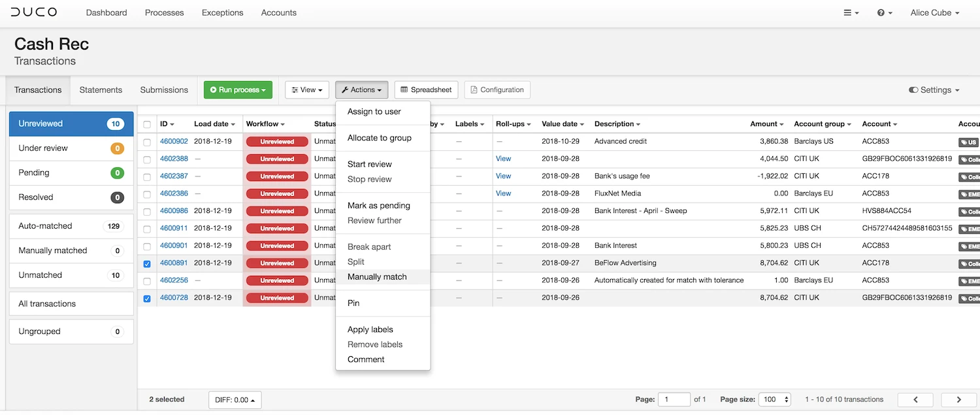The width and height of the screenshot is (980, 415).
Task: Click the Unreviewed workflow badge for 4600728
Action: (277, 298)
